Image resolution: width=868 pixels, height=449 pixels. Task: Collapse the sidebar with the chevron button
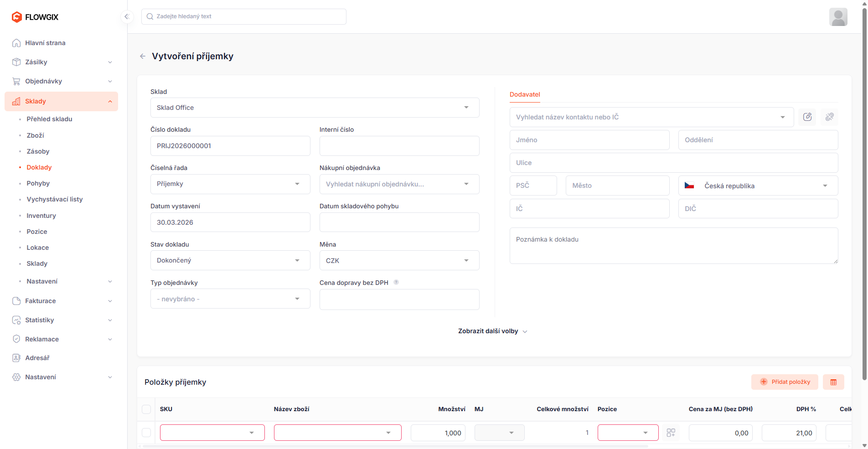127,17
